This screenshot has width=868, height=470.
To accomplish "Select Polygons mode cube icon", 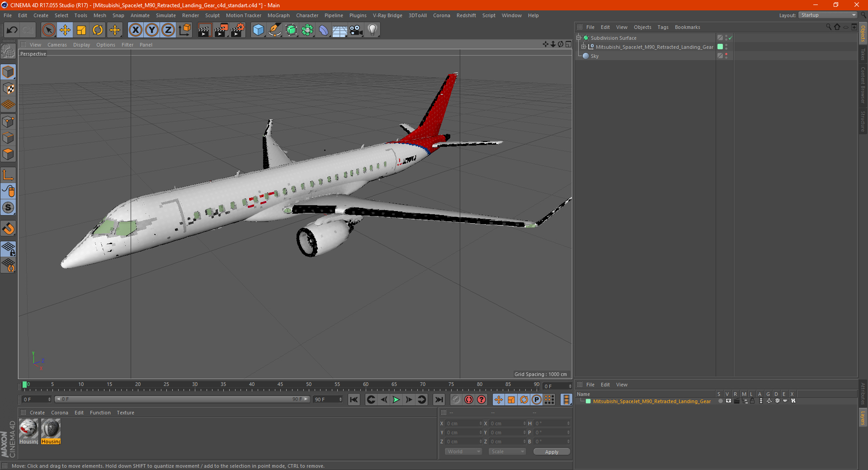I will click(8, 154).
